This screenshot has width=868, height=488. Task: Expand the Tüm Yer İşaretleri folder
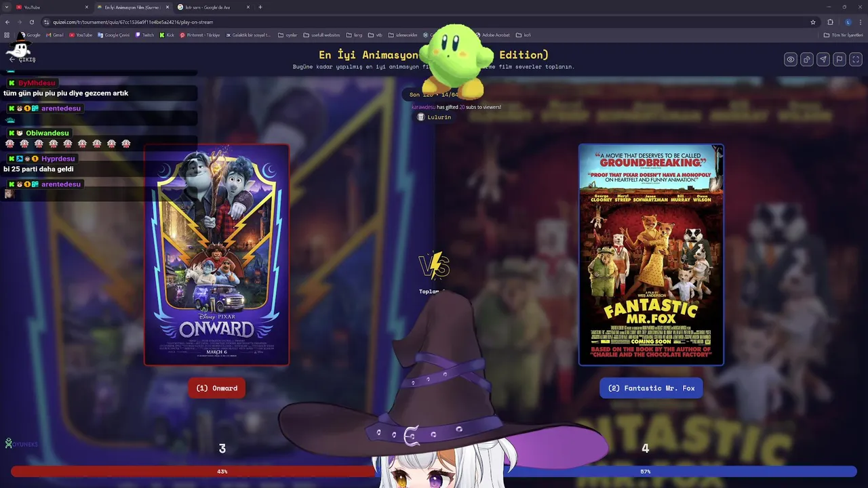tap(844, 35)
